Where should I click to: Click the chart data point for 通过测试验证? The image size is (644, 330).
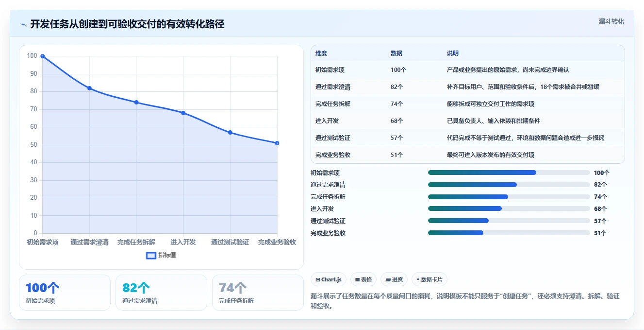coord(230,132)
